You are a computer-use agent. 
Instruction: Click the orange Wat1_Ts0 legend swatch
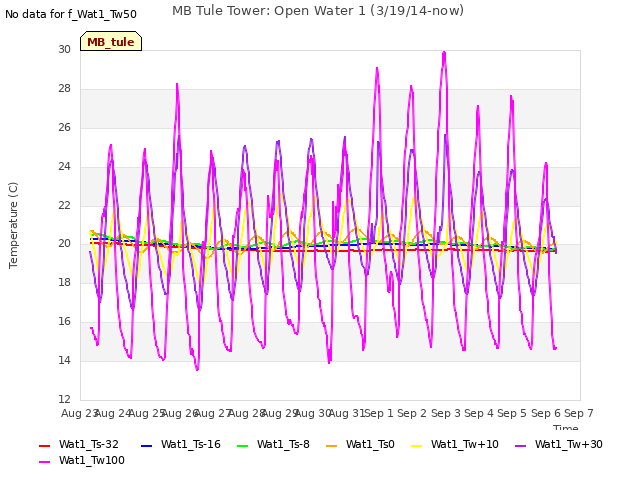tap(331, 445)
